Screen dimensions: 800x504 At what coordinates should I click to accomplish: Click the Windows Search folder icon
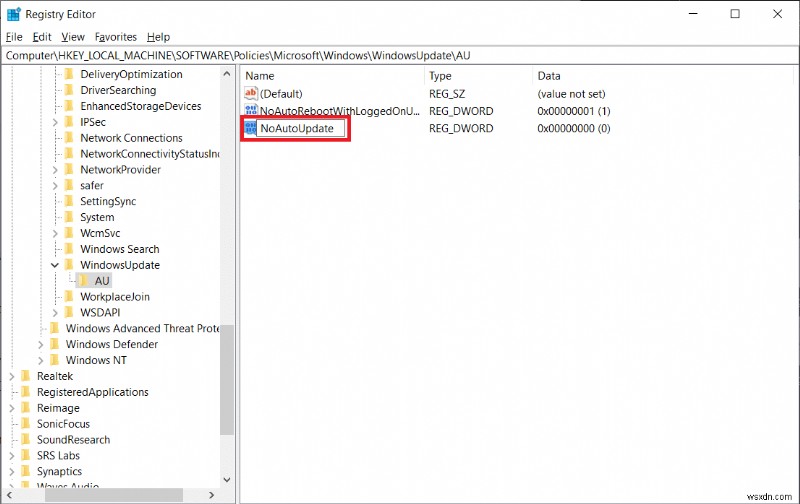(x=69, y=249)
